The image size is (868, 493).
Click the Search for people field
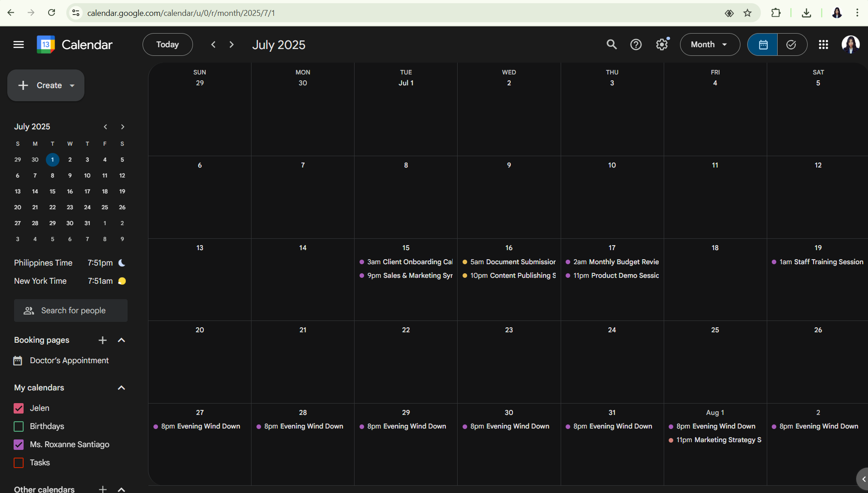coord(71,311)
